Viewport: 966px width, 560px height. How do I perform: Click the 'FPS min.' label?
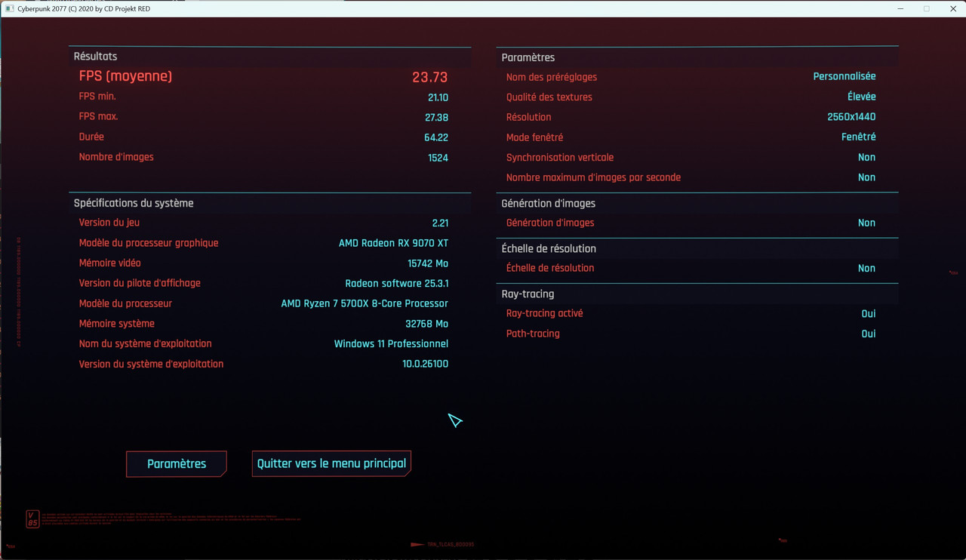tap(97, 97)
